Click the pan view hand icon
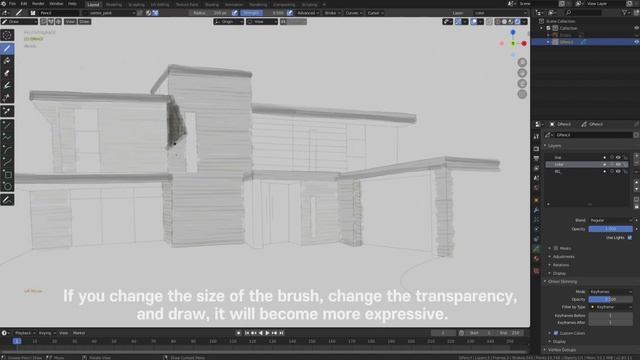Screen dimensions: 640x360 (522, 73)
